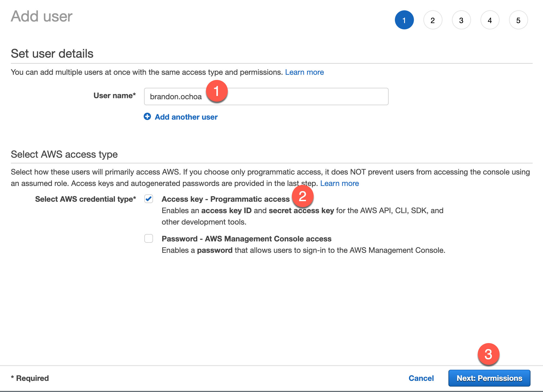Select wizard step 5 circle
543x392 pixels.
tap(518, 20)
